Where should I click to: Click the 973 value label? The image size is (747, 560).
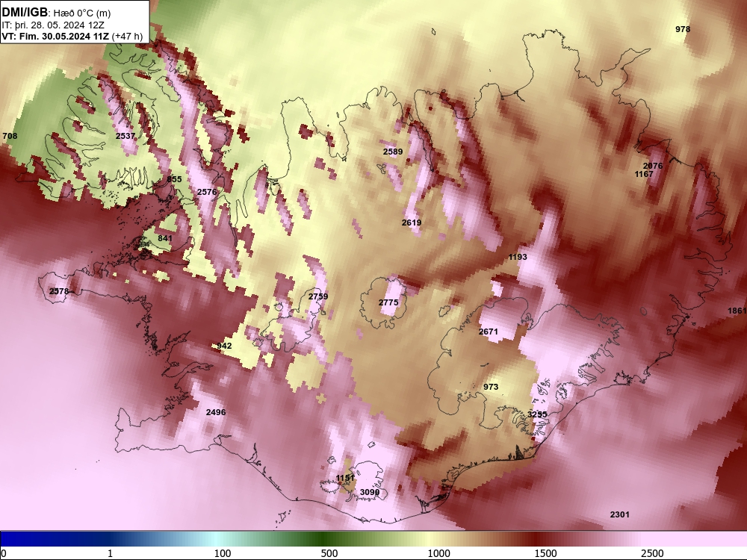[491, 387]
